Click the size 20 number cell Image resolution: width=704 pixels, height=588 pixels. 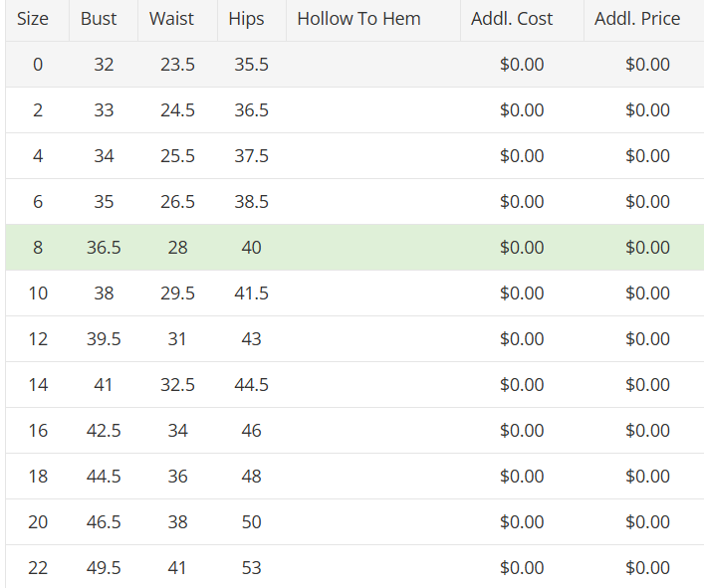pos(38,522)
